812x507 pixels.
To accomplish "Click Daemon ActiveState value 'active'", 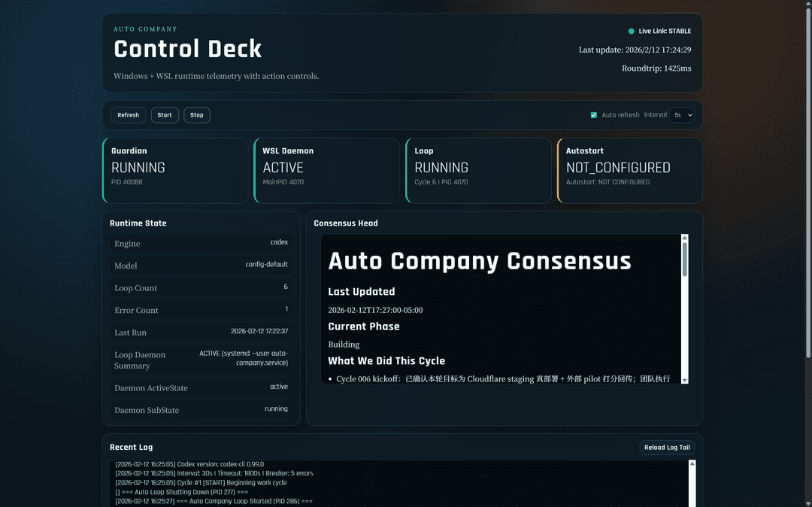I will coord(279,387).
